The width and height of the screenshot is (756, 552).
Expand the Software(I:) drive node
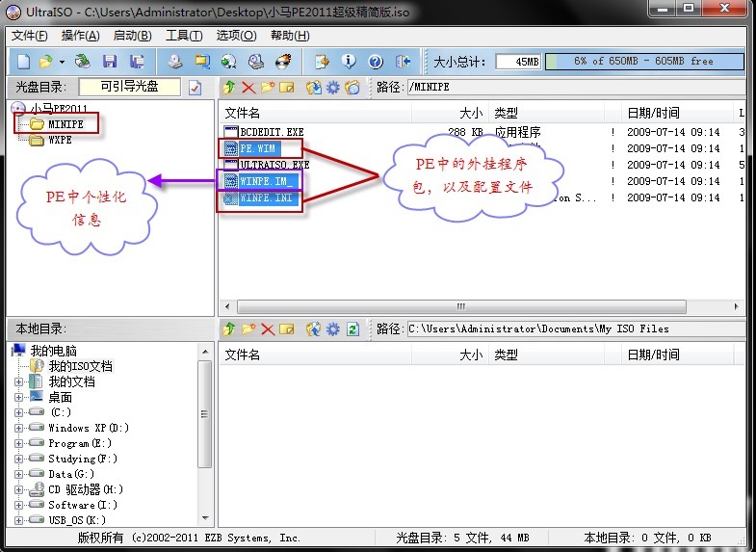[19, 505]
